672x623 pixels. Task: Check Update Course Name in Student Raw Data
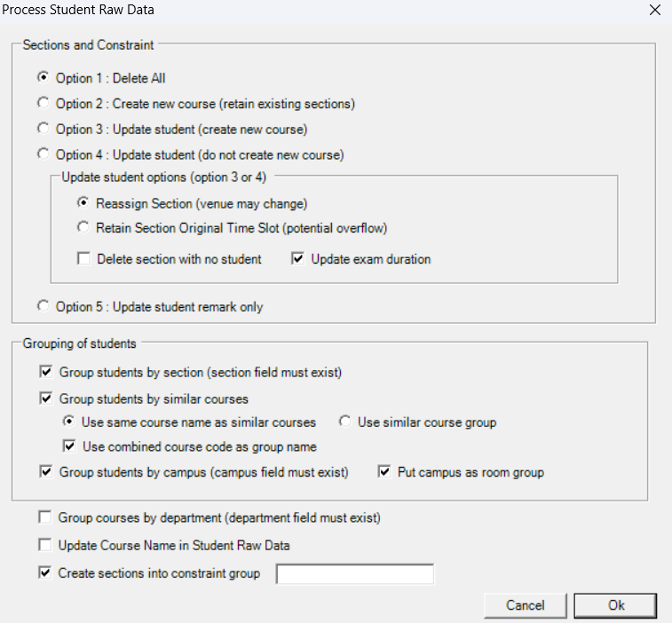(45, 545)
